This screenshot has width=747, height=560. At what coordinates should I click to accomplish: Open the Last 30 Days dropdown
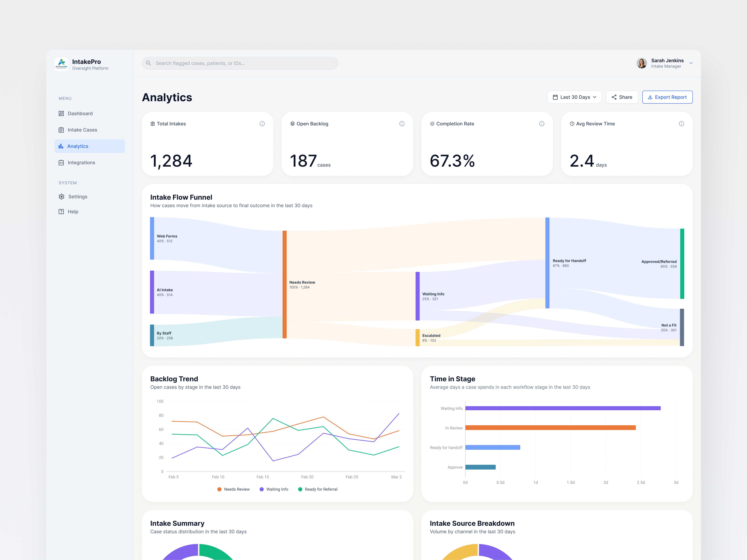pos(574,97)
